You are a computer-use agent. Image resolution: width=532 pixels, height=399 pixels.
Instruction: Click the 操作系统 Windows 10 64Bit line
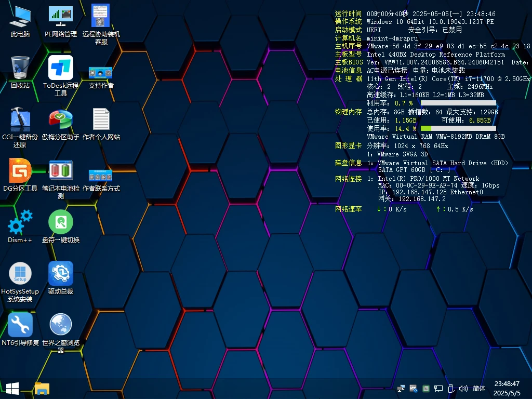(414, 22)
